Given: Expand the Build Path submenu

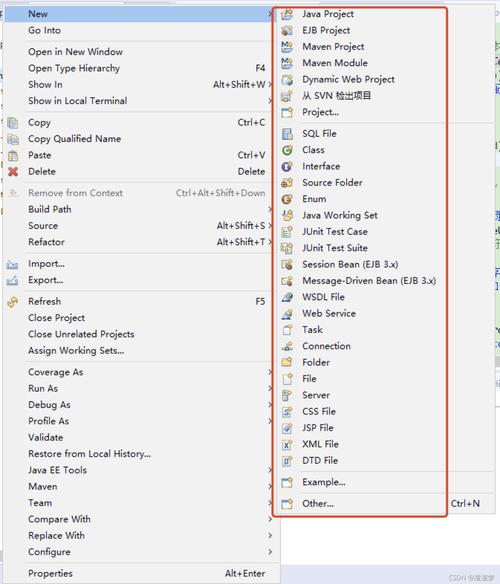Looking at the screenshot, I should coord(270,209).
